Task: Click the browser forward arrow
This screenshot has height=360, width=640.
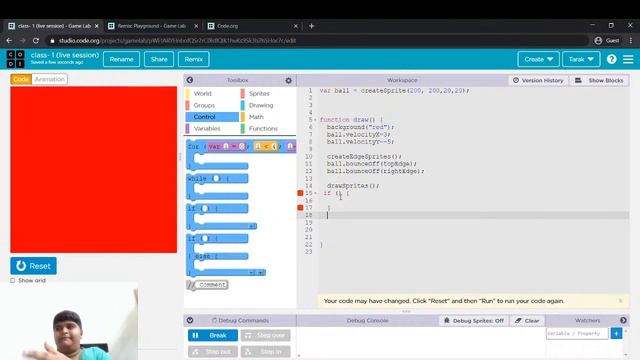Action: coord(22,41)
